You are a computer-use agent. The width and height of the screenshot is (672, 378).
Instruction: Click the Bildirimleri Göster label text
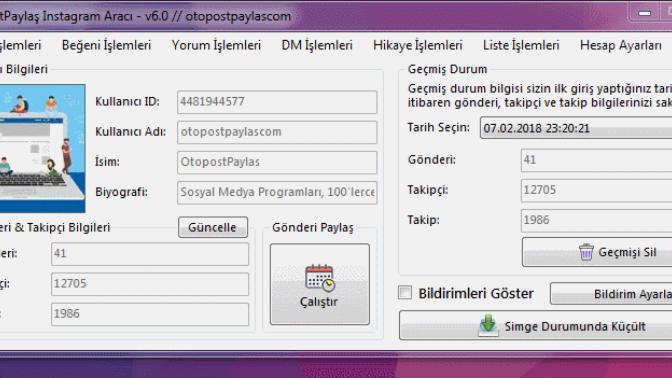click(x=476, y=294)
